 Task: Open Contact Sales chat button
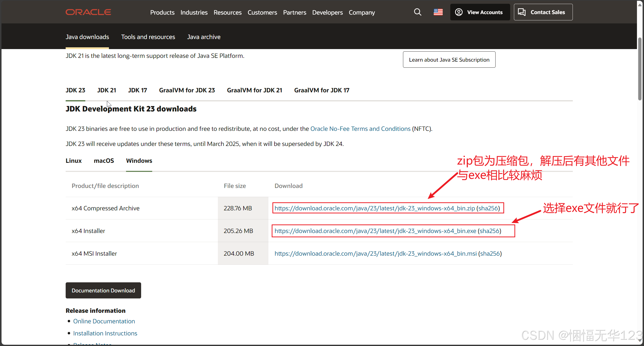[543, 12]
